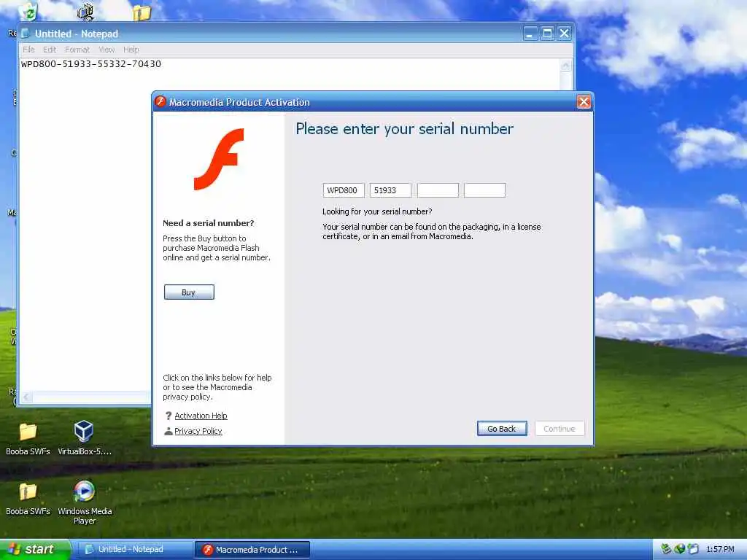Click the Flash logo in the activation dialog
Image resolution: width=747 pixels, height=560 pixels.
[219, 159]
